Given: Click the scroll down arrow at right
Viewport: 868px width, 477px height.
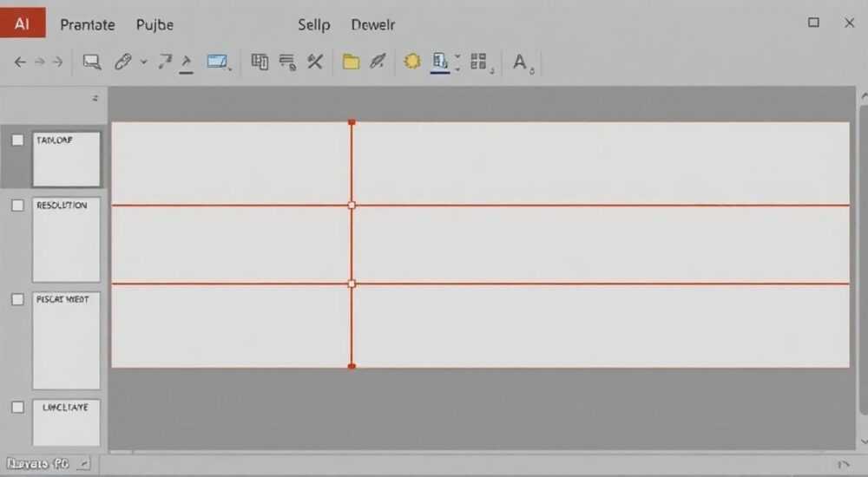Looking at the screenshot, I should tap(865, 441).
